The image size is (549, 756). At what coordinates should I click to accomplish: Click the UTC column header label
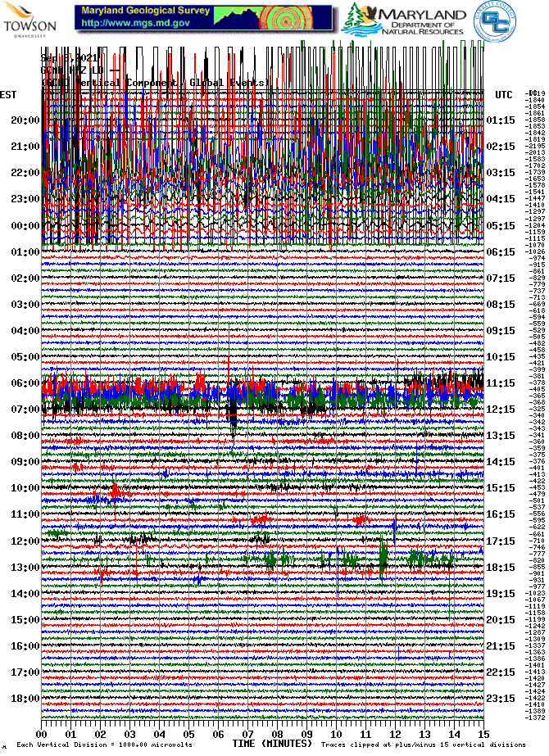(503, 95)
